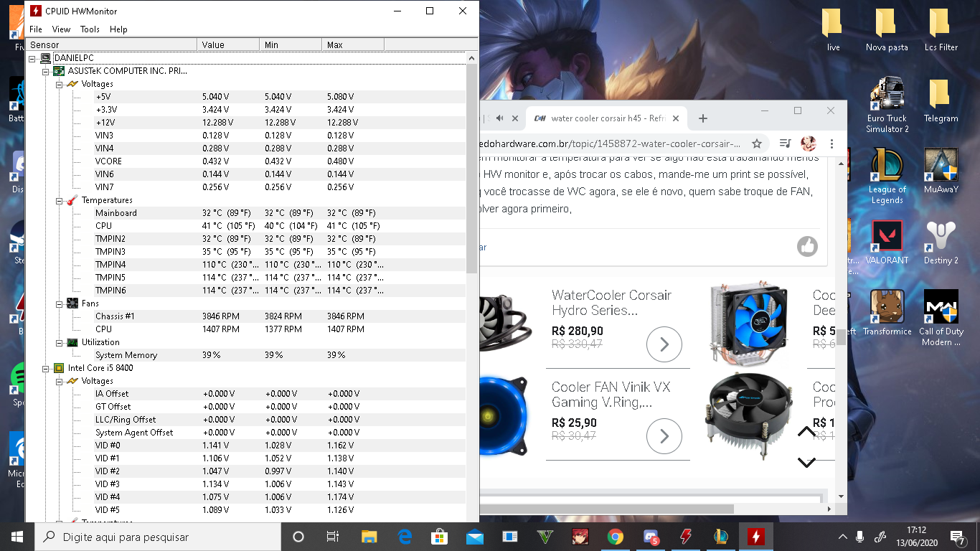Open Microsoft Store from the taskbar
This screenshot has height=551, width=980.
439,537
